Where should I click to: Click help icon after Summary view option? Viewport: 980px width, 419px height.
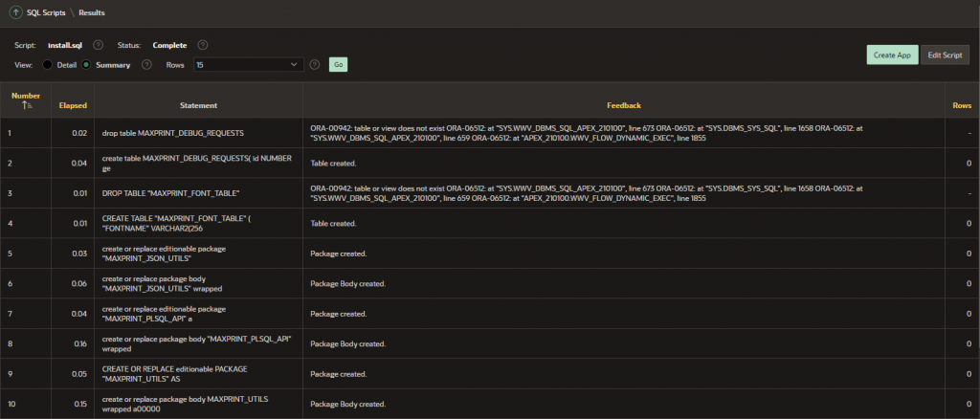146,64
